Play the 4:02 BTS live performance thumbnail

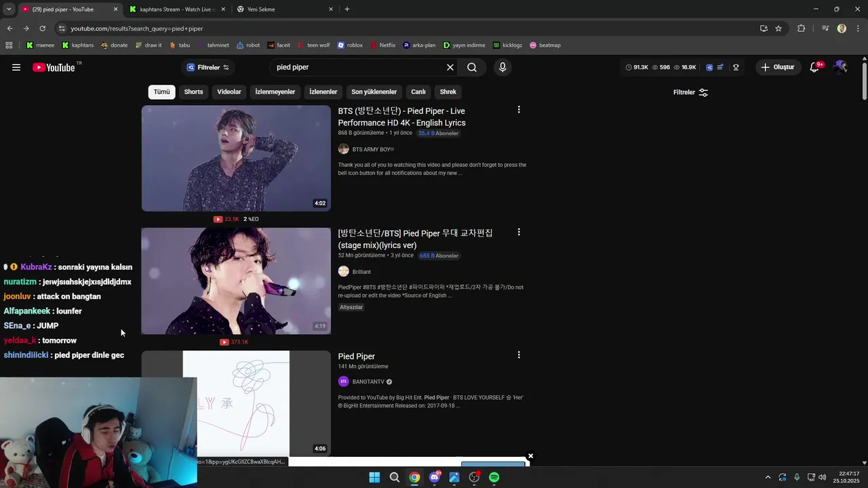tap(236, 158)
